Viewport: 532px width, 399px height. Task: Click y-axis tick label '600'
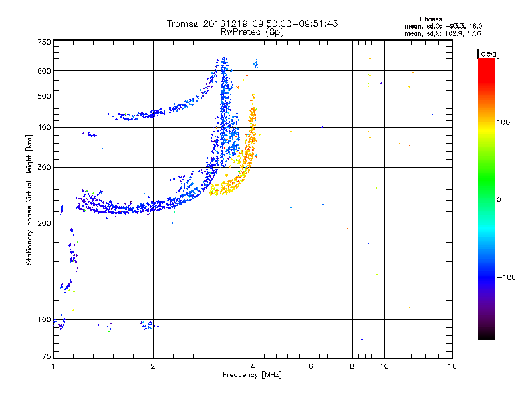[x=44, y=71]
